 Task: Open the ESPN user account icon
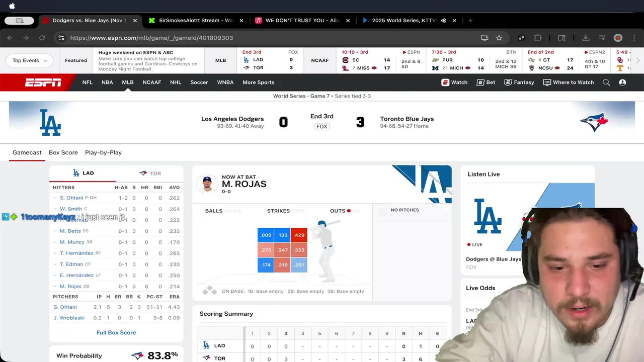tap(622, 82)
